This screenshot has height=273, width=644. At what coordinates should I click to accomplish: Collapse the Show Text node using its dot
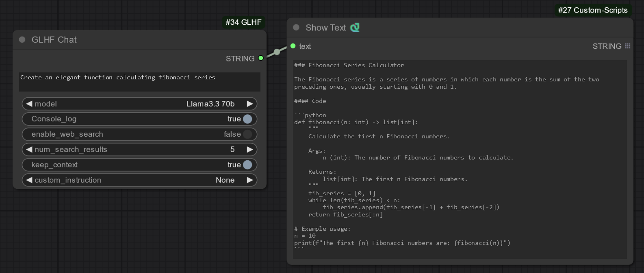click(296, 27)
